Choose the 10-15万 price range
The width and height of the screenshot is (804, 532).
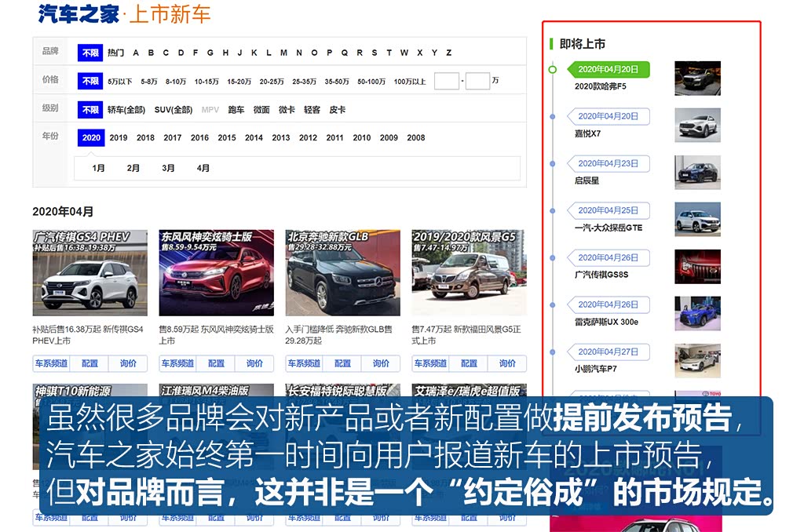click(206, 81)
